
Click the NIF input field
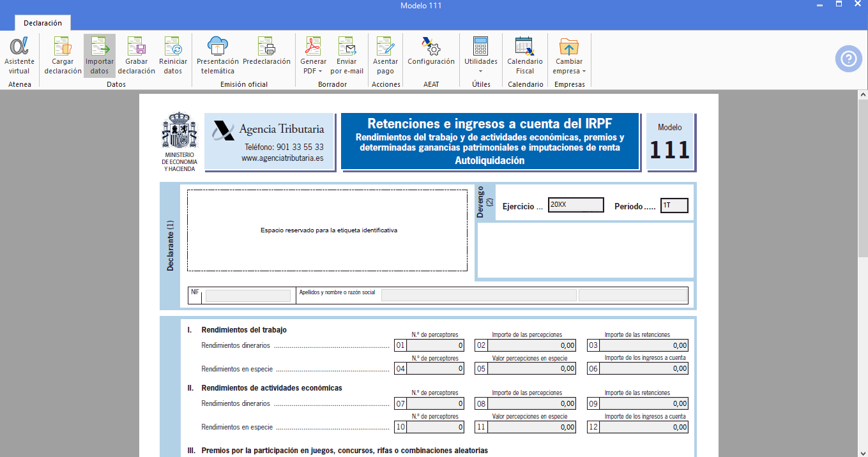(x=248, y=296)
